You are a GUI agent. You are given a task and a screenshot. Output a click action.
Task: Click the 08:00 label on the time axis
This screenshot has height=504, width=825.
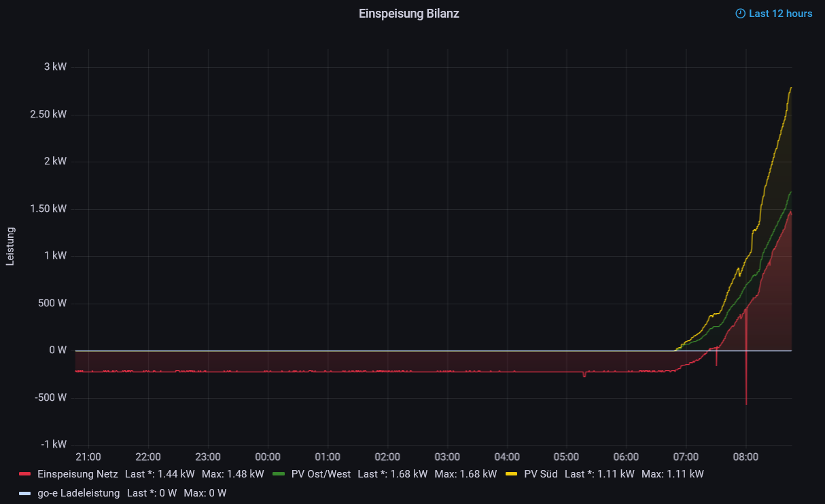click(x=745, y=456)
